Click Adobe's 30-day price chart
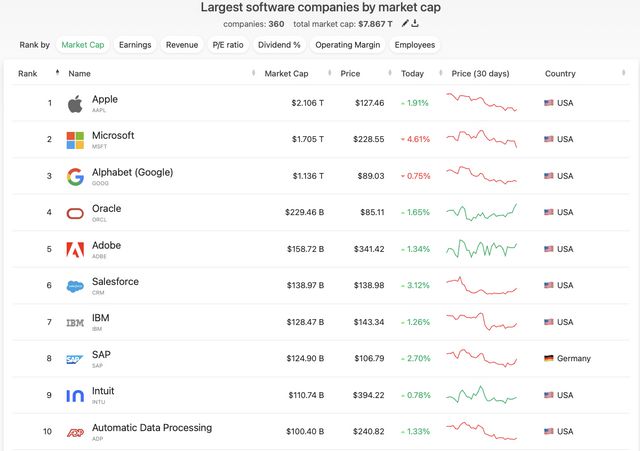Screen dimensions: 640x451 tap(482, 249)
